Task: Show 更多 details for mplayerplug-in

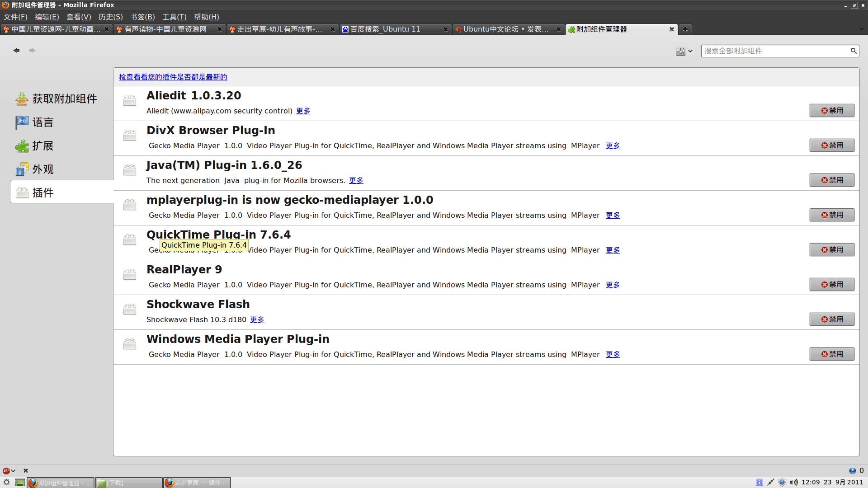Action: (x=613, y=215)
